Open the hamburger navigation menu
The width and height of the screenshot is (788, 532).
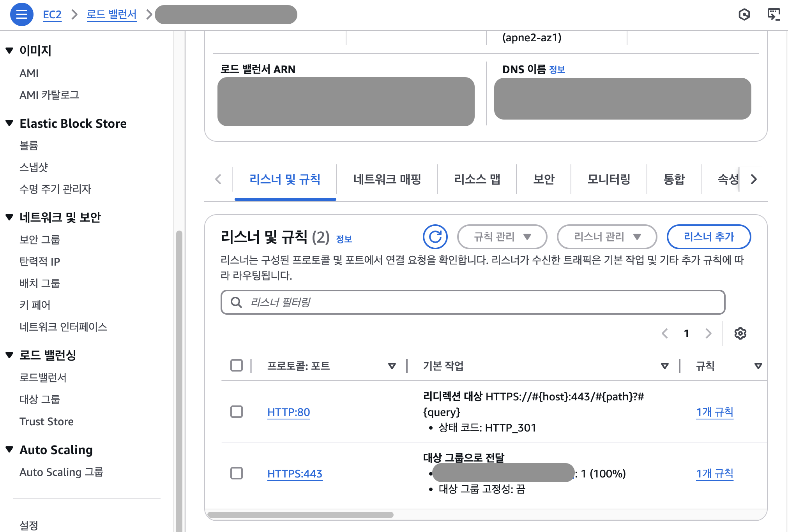pyautogui.click(x=22, y=14)
